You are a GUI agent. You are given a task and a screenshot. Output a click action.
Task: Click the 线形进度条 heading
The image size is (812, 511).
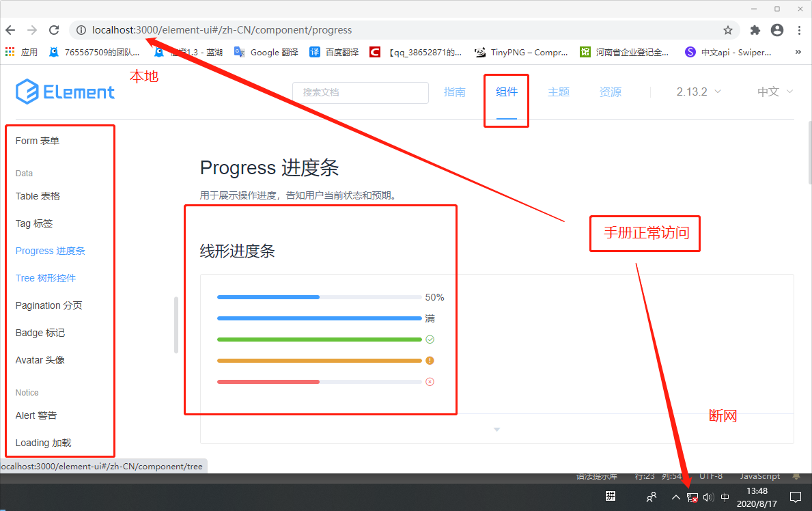tap(237, 251)
